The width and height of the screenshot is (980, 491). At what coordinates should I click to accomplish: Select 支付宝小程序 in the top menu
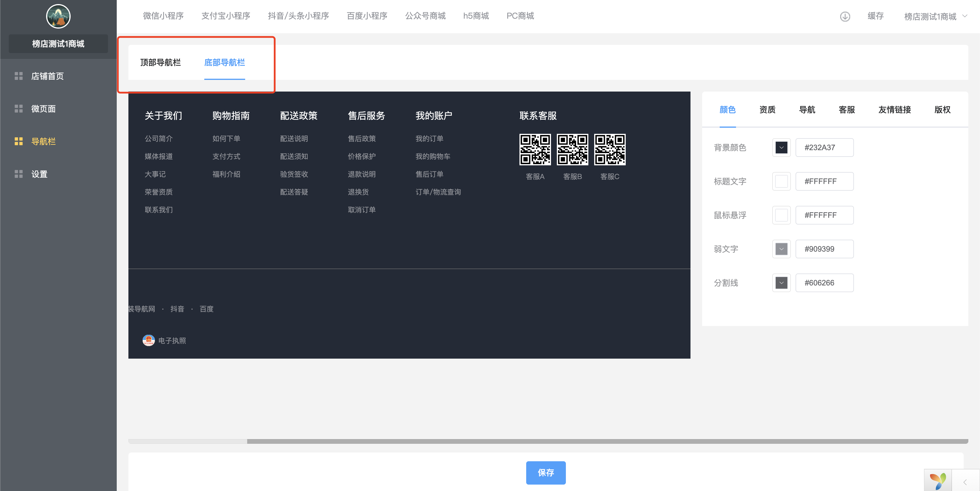(x=226, y=16)
